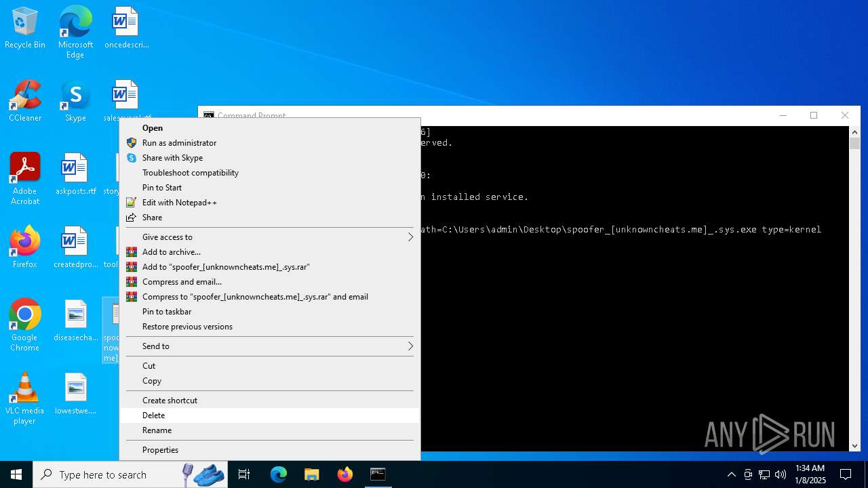Open Properties from the context menu
This screenshot has height=488, width=868.
[x=269, y=450]
